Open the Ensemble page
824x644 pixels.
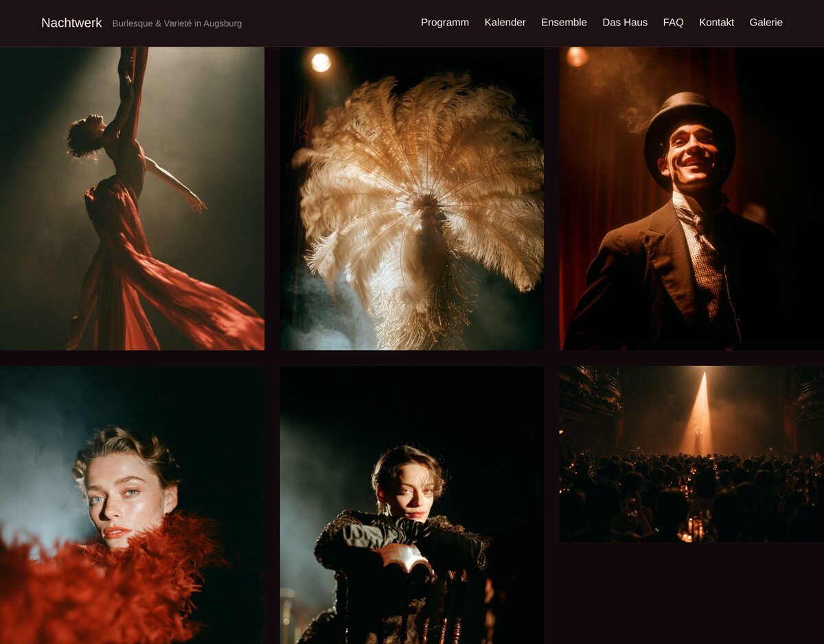(564, 23)
